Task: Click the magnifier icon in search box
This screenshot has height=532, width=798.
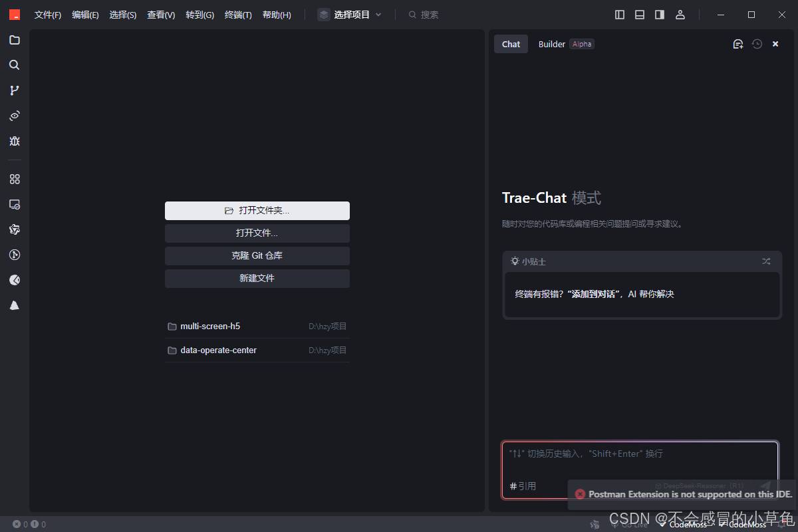Action: pyautogui.click(x=412, y=15)
